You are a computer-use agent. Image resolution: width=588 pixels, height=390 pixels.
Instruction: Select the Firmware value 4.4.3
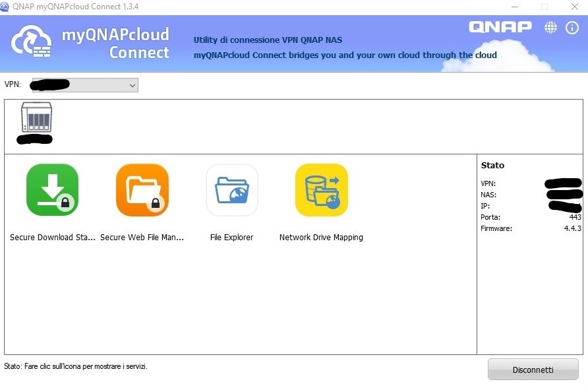pos(572,228)
